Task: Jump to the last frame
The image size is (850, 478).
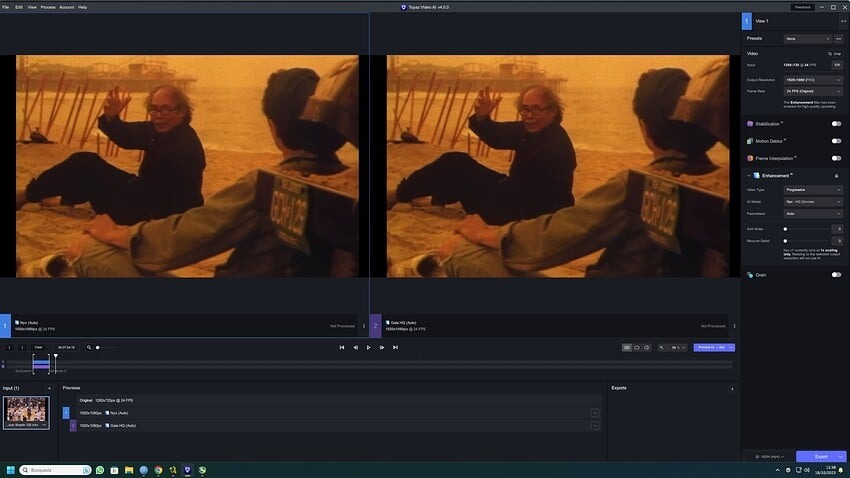Action: click(x=395, y=347)
